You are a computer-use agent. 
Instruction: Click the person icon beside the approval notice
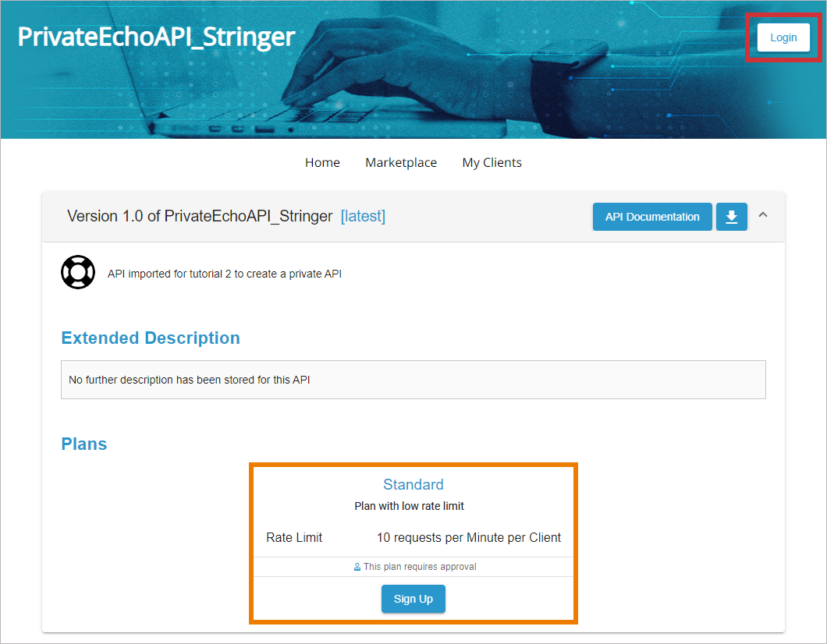(357, 567)
